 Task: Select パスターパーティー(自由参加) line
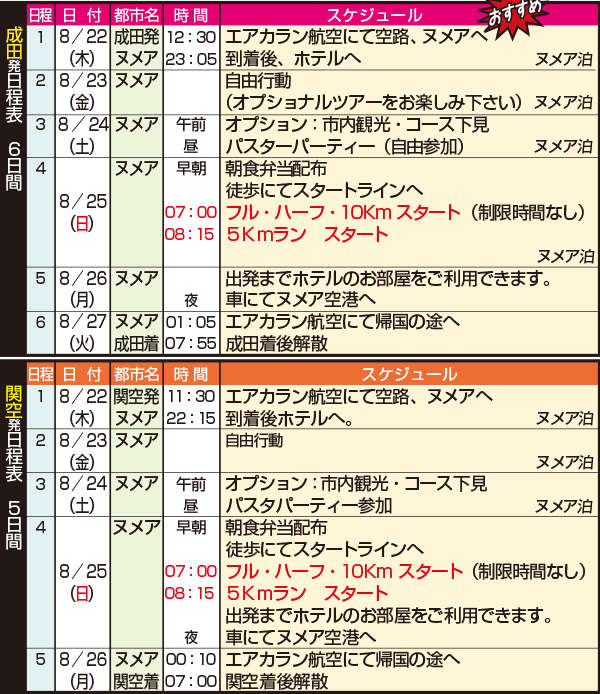tap(345, 147)
